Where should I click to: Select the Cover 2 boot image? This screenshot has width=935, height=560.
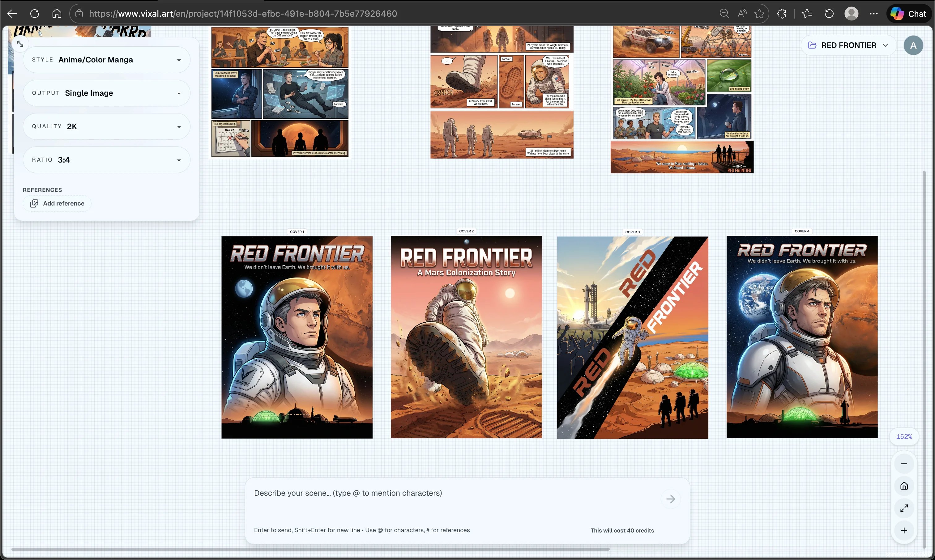coord(466,337)
